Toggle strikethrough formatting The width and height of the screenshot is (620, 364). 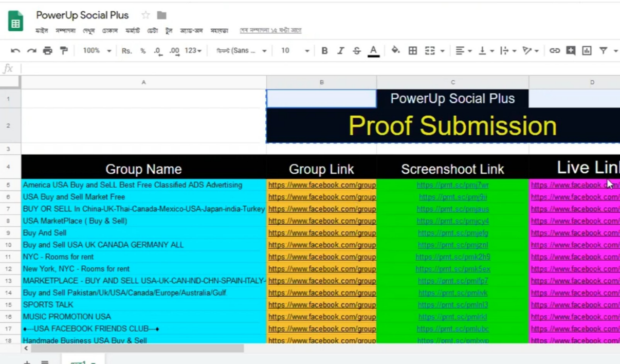pos(356,50)
